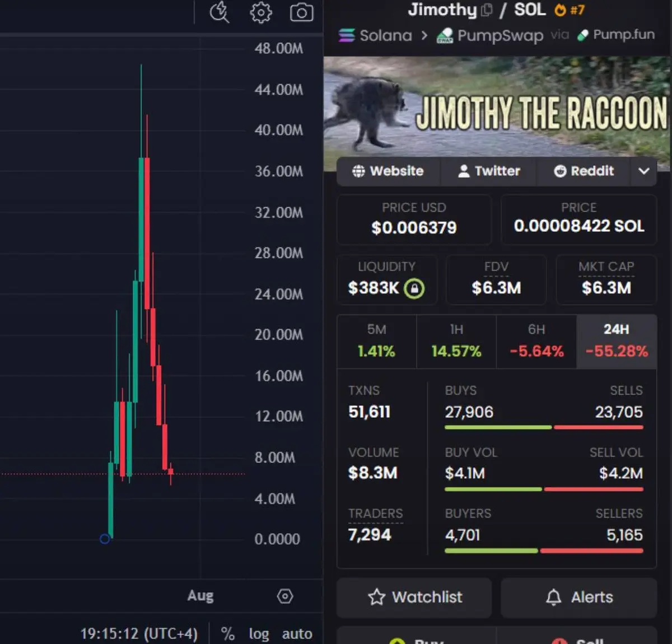Screen dimensions: 672x644
Task: Click the MKT CAP $6.3M box
Action: click(x=606, y=279)
